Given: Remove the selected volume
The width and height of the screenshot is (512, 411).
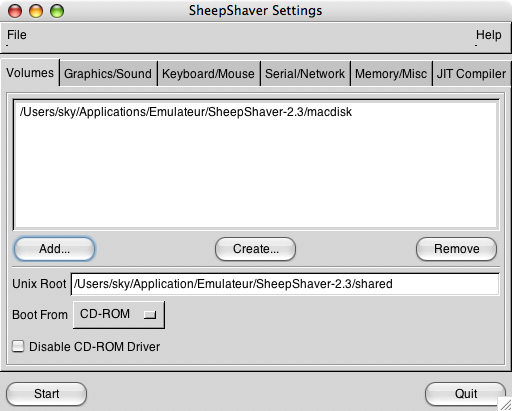Looking at the screenshot, I should click(x=456, y=249).
